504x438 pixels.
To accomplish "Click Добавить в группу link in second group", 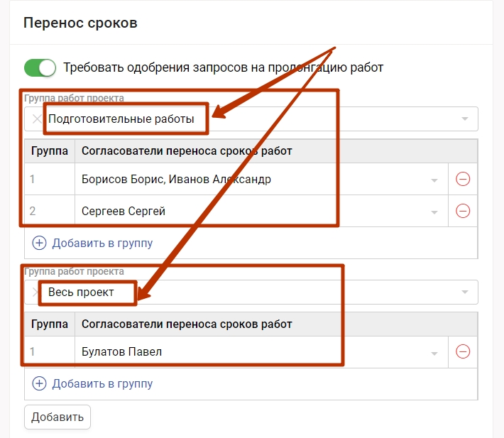I will (102, 383).
